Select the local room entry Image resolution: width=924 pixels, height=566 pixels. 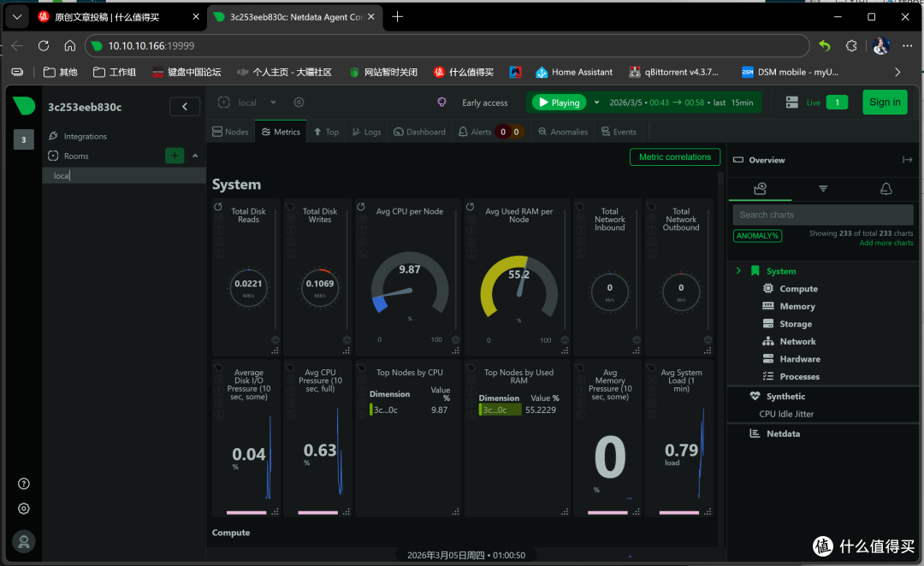tap(124, 175)
